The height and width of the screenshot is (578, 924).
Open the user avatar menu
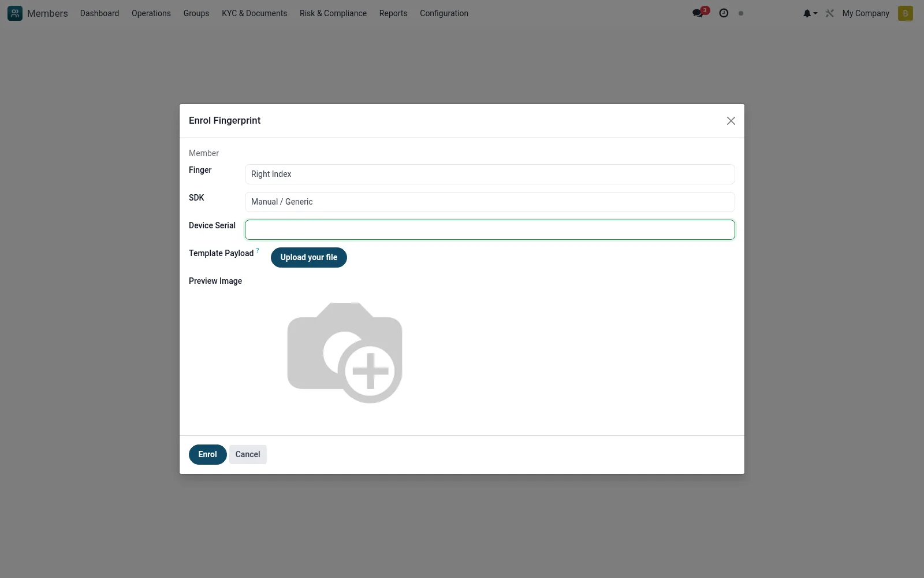coord(906,13)
